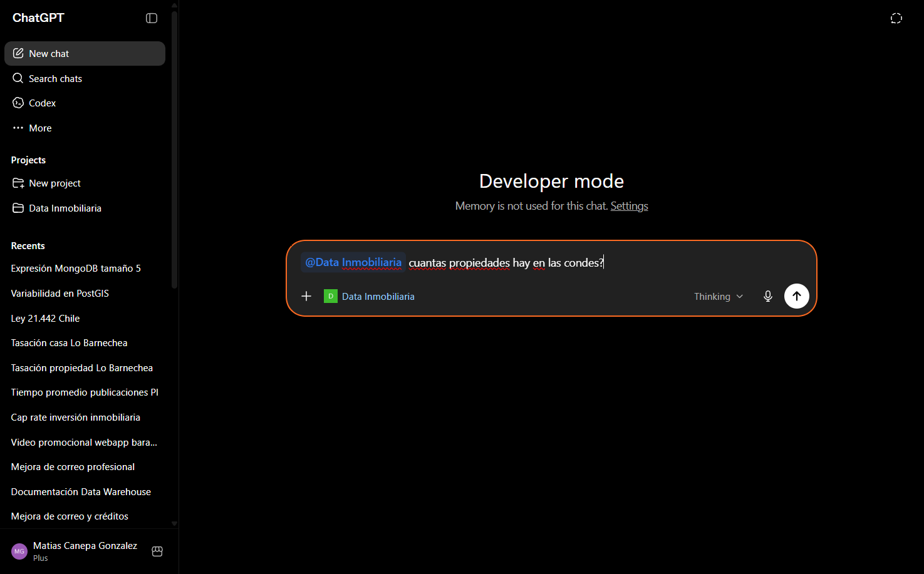924x574 pixels.
Task: Open chat Documentación Data Warehouse
Action: pyautogui.click(x=85, y=491)
